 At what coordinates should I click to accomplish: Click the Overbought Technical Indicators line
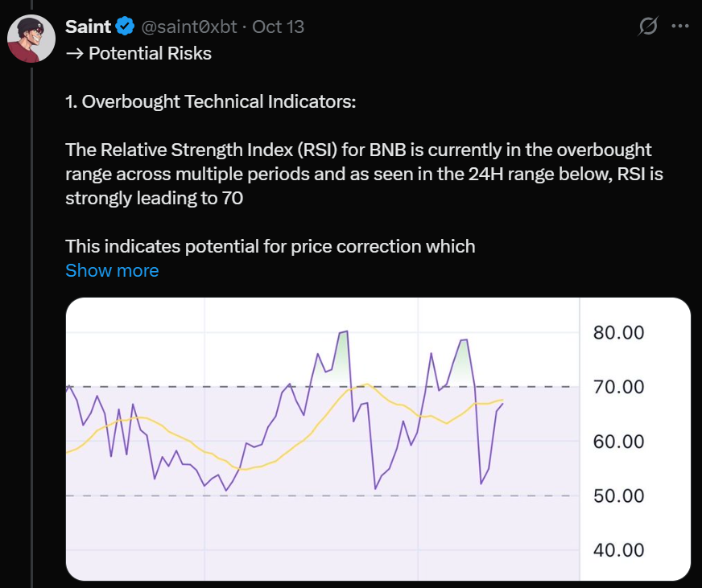click(210, 102)
